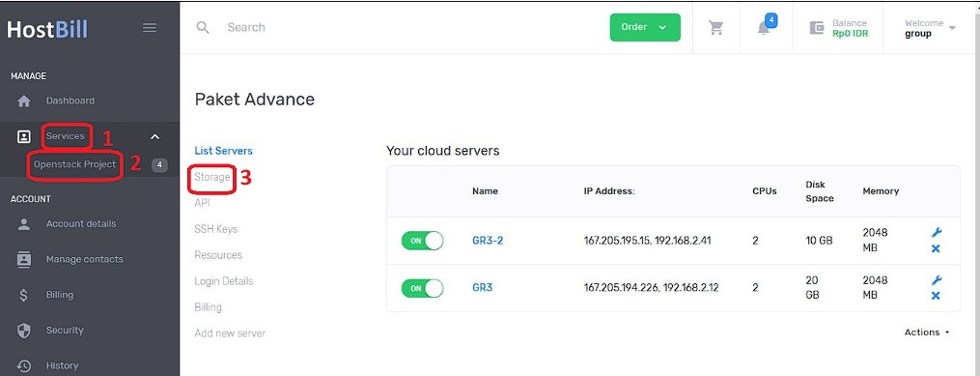Select the Resources tab

point(218,255)
